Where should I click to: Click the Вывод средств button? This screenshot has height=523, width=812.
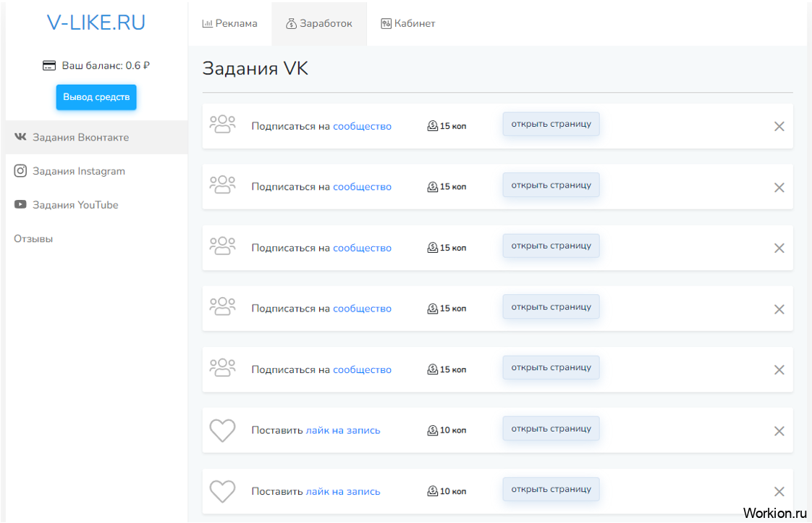pyautogui.click(x=96, y=97)
